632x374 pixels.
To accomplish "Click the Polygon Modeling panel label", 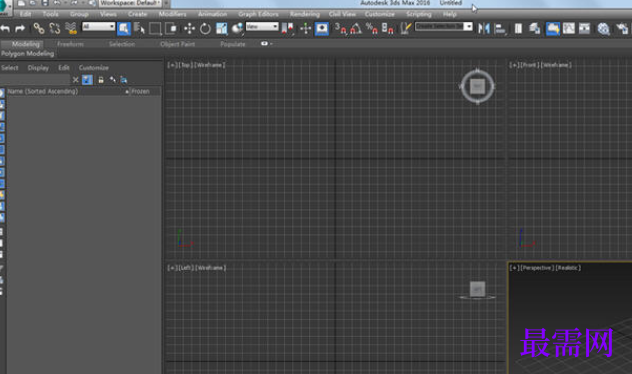I will tap(27, 53).
